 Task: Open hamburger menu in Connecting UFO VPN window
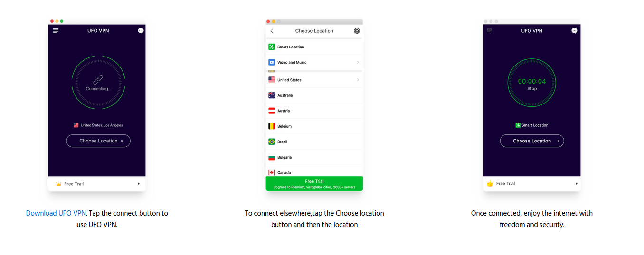pos(56,31)
